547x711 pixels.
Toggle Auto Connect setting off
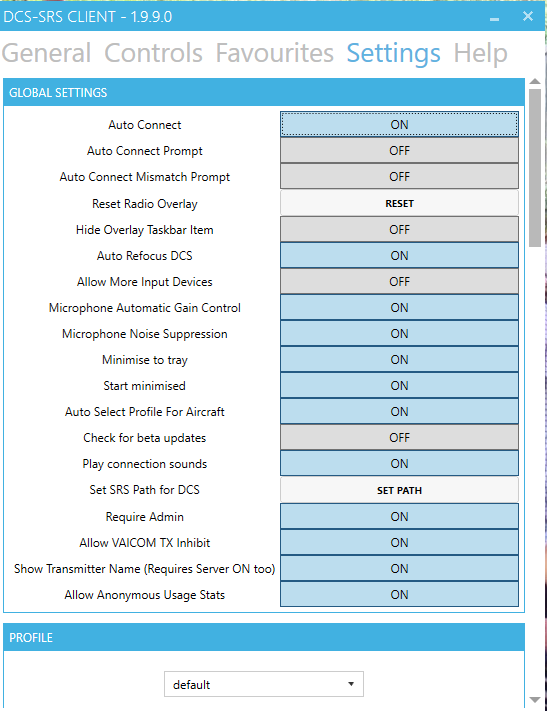pyautogui.click(x=399, y=124)
